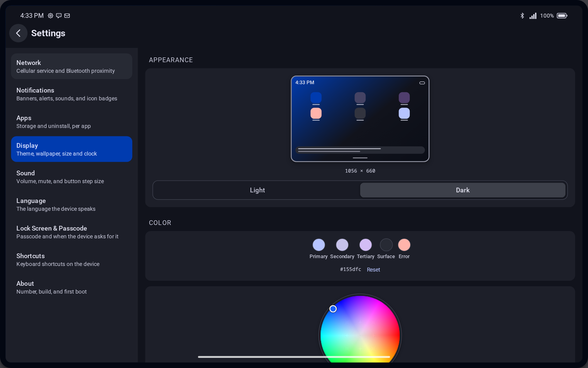Click the light lavender app icon in preview

[x=404, y=113]
